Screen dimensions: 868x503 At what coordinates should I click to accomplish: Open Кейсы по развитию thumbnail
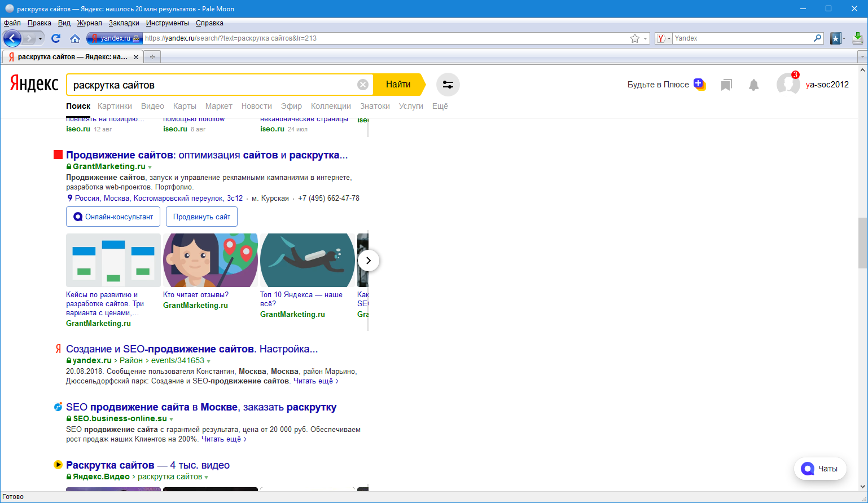pos(113,261)
